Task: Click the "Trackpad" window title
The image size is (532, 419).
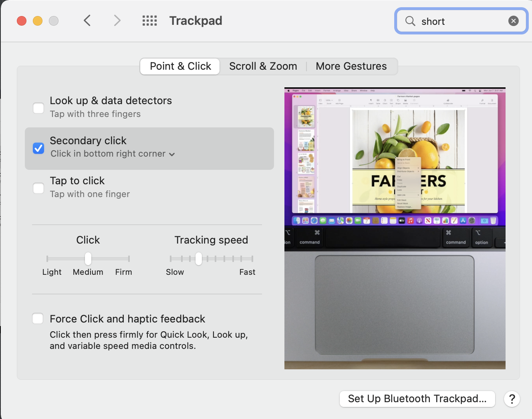Action: [195, 20]
